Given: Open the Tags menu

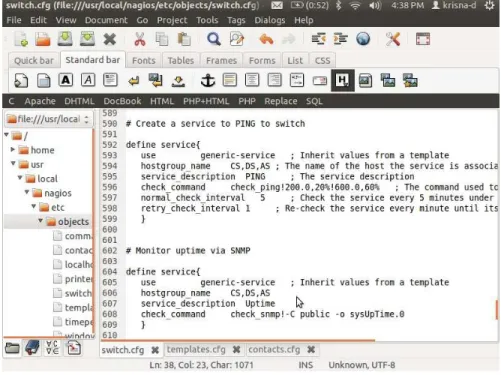Looking at the screenshot, I should pos(236,20).
